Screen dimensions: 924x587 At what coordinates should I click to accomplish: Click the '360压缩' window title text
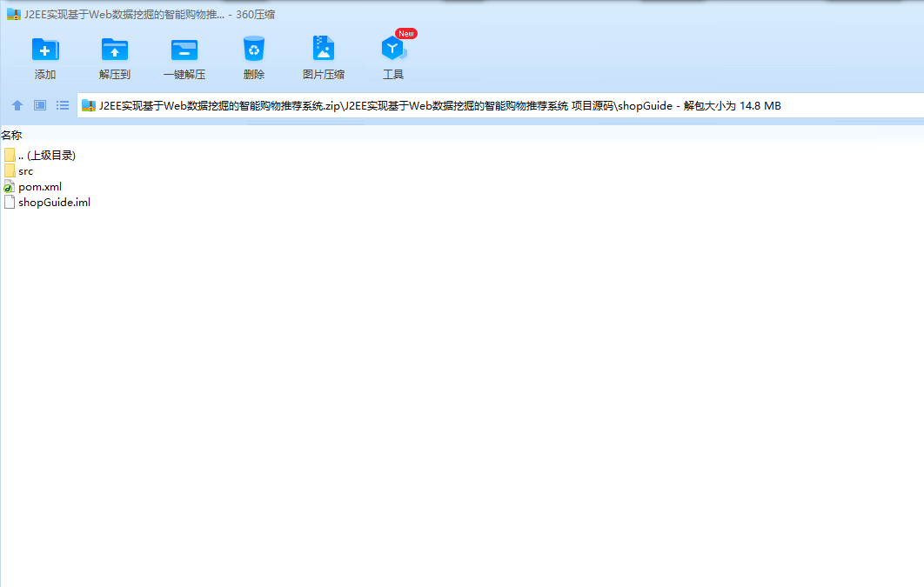[255, 15]
